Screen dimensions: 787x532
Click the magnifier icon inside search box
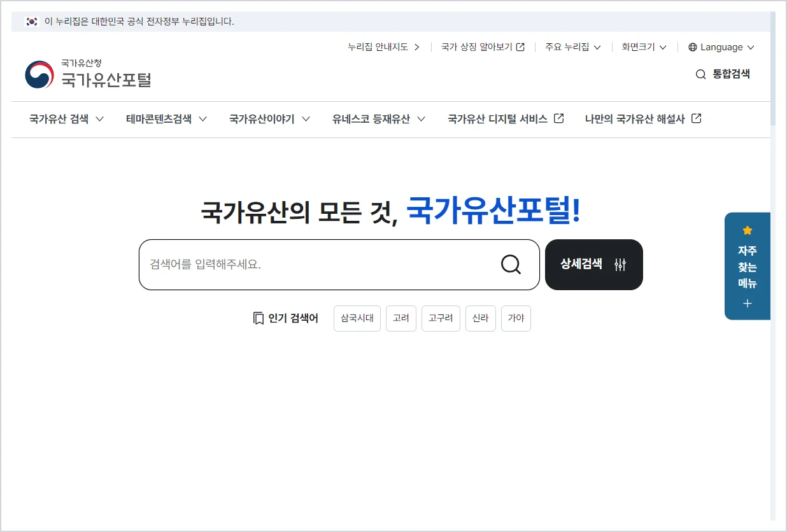coord(511,264)
